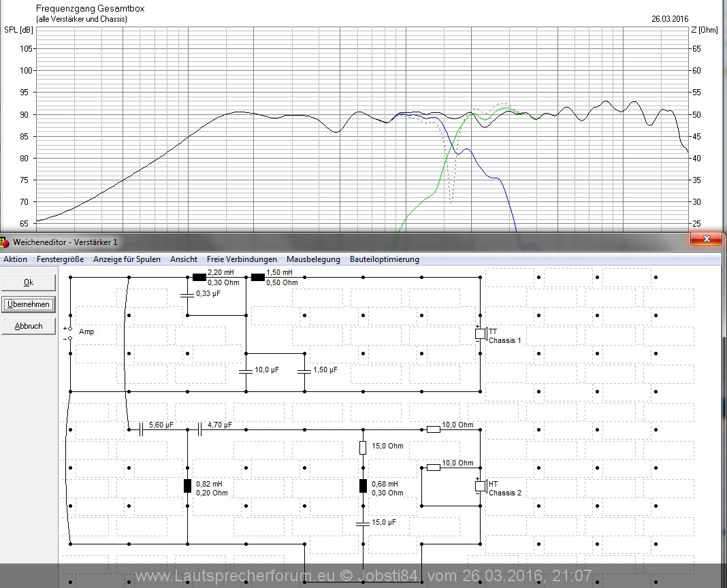Select the 5,60 µF capacitor in tweeter path
727x588 pixels.
pos(141,429)
